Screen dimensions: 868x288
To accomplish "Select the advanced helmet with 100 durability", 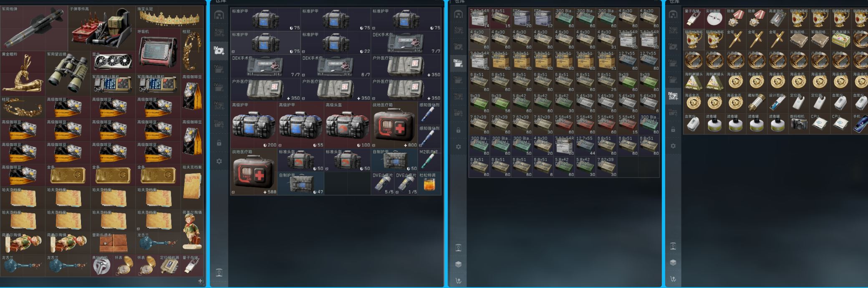I will tap(347, 125).
